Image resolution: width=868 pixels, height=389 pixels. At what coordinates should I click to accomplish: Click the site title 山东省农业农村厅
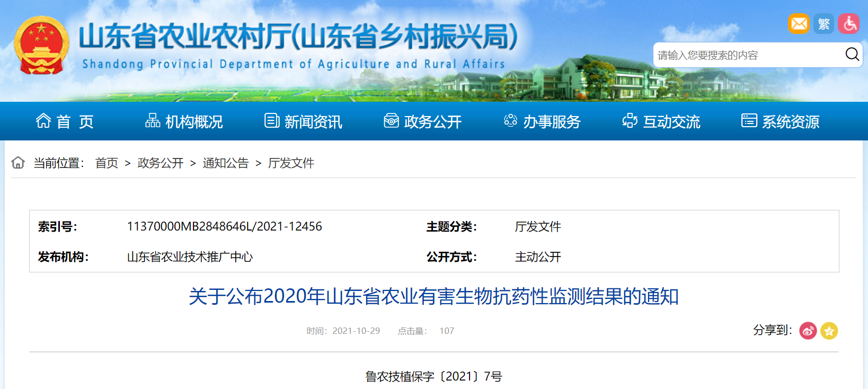(298, 37)
